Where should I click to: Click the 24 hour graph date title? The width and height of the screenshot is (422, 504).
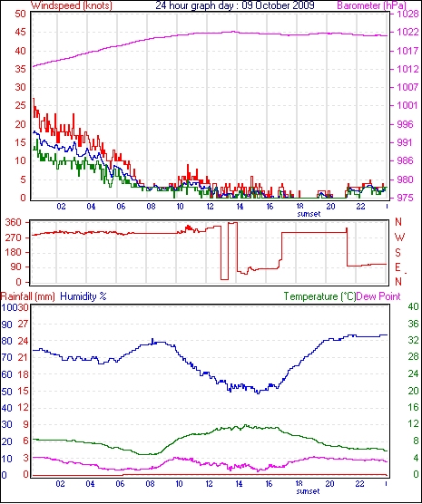[235, 5]
